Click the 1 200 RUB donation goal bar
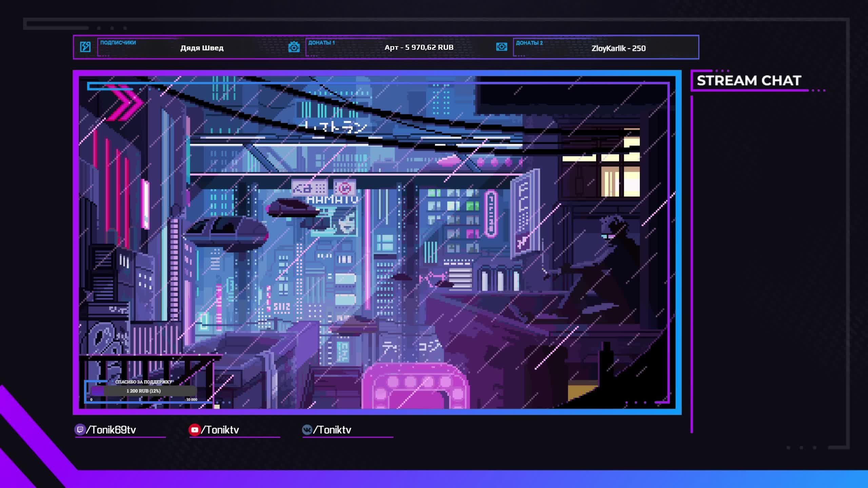 click(x=143, y=391)
